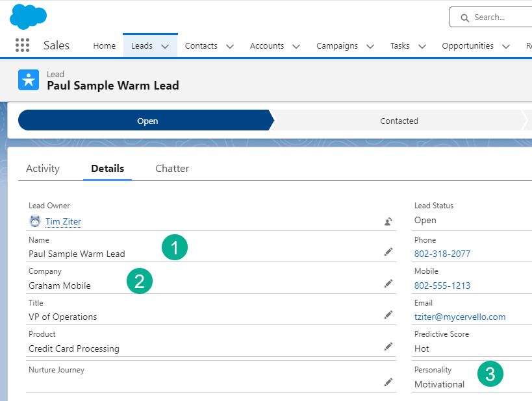
Task: Click Tim Ziter's avatar icon
Action: coord(35,221)
